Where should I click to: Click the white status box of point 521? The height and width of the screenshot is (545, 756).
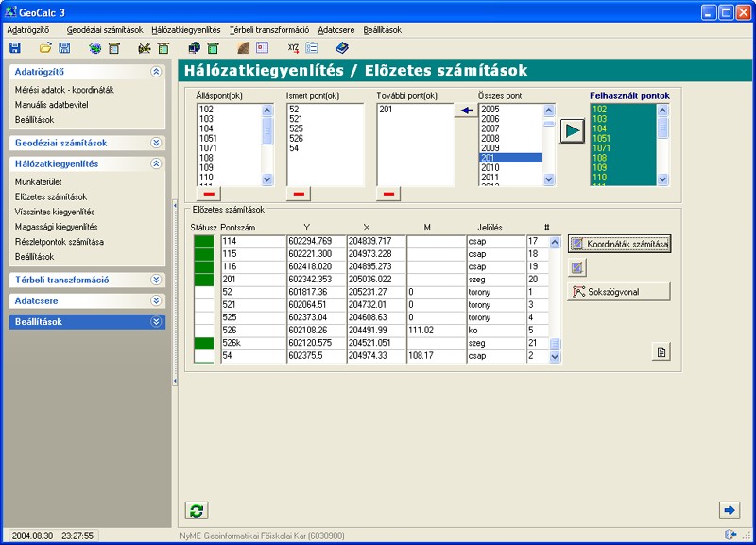pos(204,305)
